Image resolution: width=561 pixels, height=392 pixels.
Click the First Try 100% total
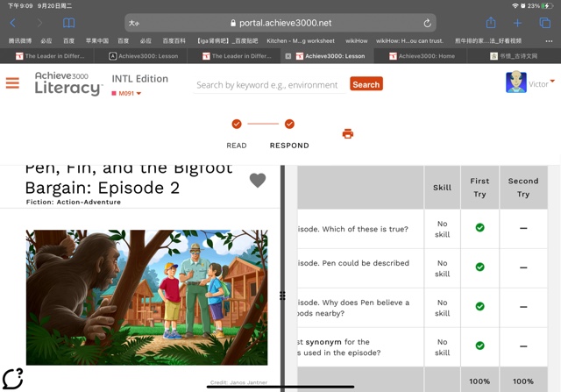pos(479,381)
